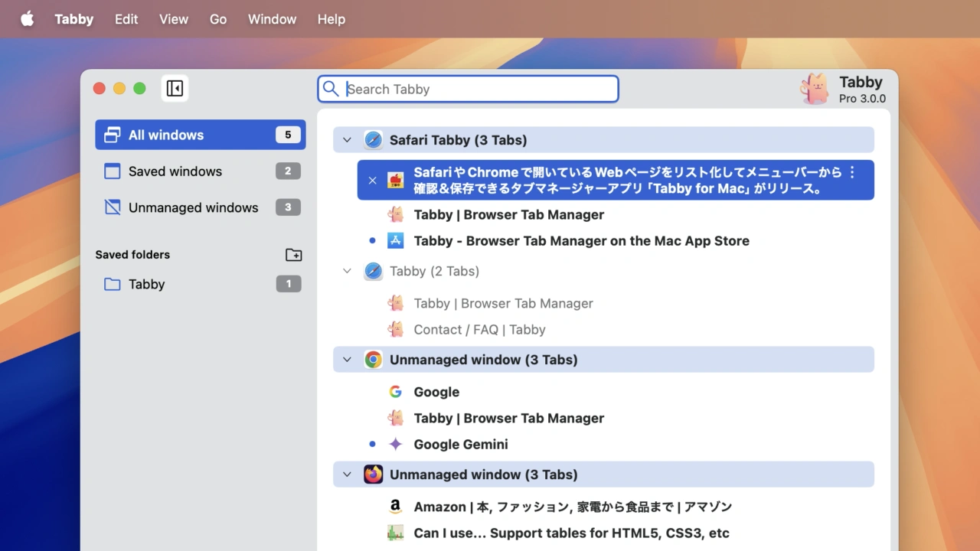Click the Firefox icon in Unmanaged window header

point(373,474)
